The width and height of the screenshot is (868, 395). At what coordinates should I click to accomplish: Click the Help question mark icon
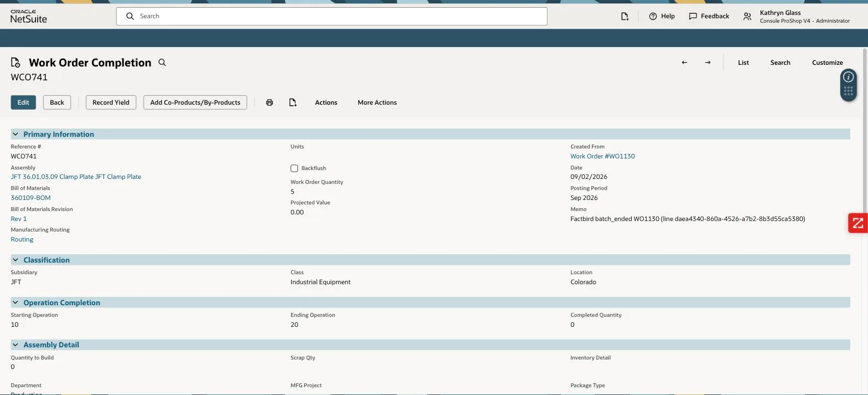653,16
